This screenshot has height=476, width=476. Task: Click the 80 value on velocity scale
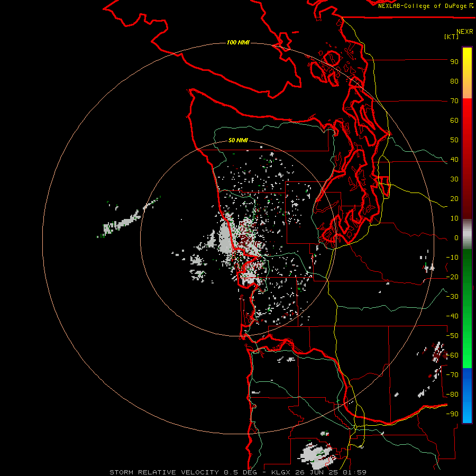pos(454,81)
